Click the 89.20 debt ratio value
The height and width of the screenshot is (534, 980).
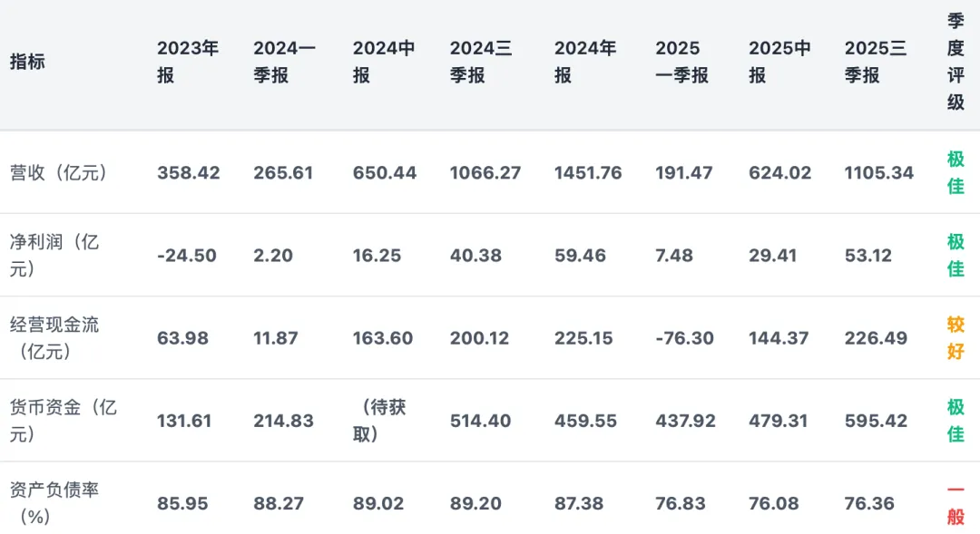(475, 503)
